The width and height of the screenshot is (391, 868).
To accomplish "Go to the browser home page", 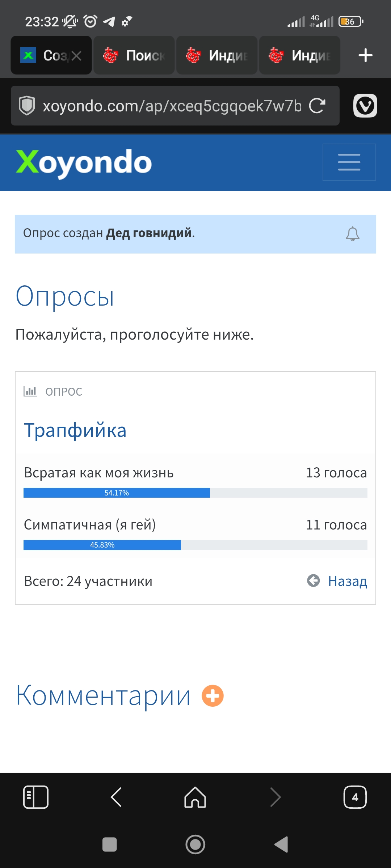I will pyautogui.click(x=195, y=797).
